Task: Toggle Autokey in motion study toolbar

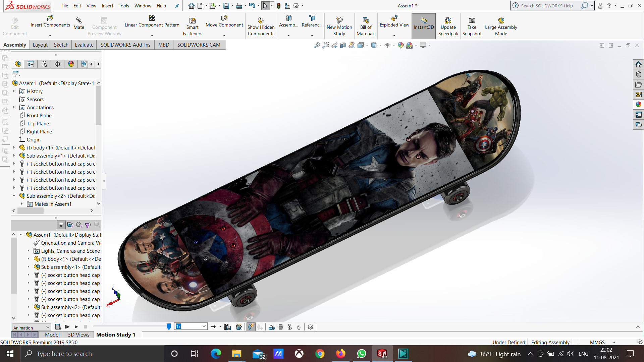Action: 251,327
